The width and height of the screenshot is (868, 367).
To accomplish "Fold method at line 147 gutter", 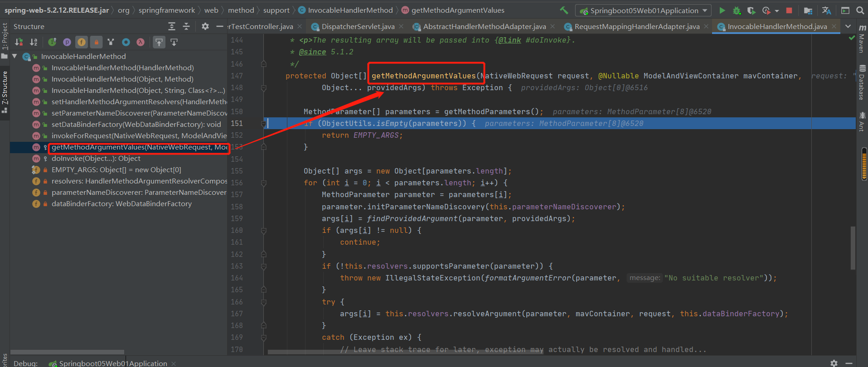I will [x=264, y=88].
